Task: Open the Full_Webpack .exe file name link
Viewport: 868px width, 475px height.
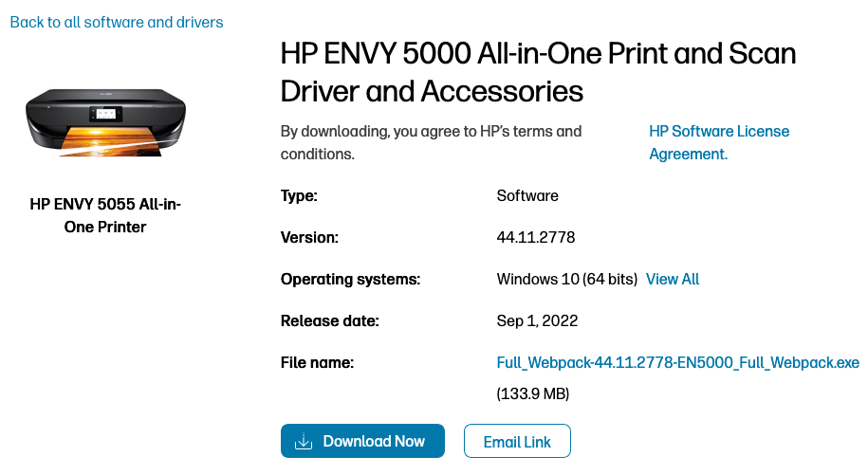Action: 677,362
